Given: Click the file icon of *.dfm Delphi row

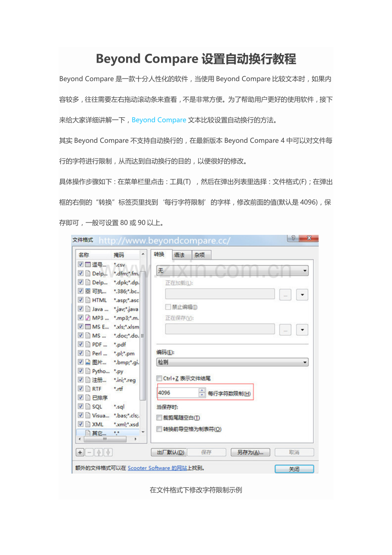Looking at the screenshot, I should (x=88, y=274).
